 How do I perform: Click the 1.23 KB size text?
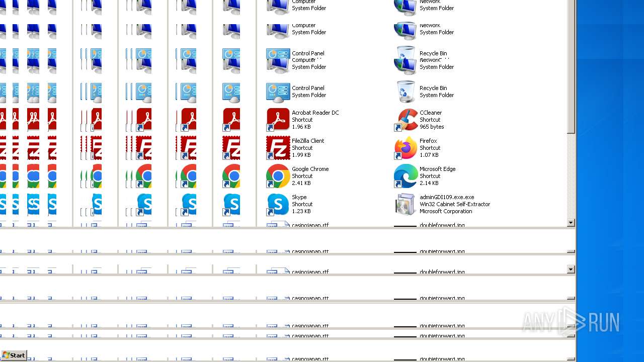(x=301, y=211)
